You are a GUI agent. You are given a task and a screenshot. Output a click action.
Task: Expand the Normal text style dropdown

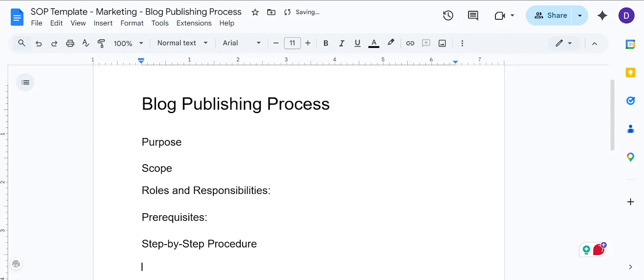click(x=182, y=43)
